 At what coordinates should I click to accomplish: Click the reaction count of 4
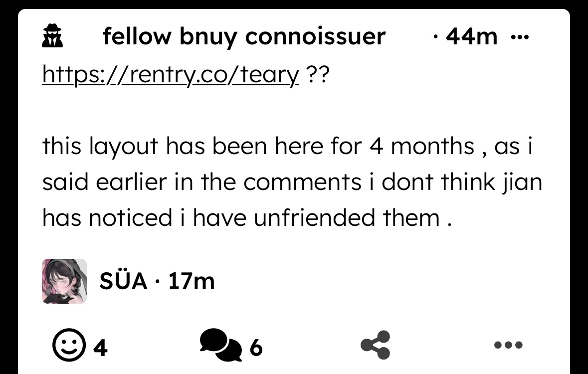[100, 348]
